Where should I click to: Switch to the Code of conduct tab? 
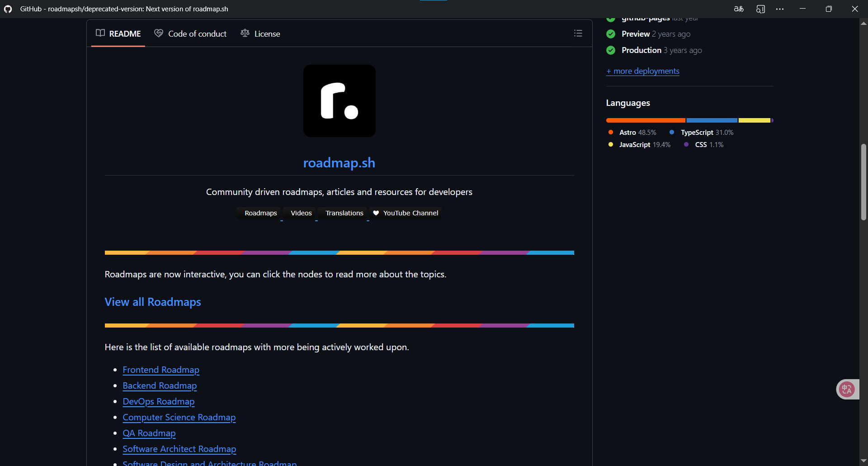point(190,33)
